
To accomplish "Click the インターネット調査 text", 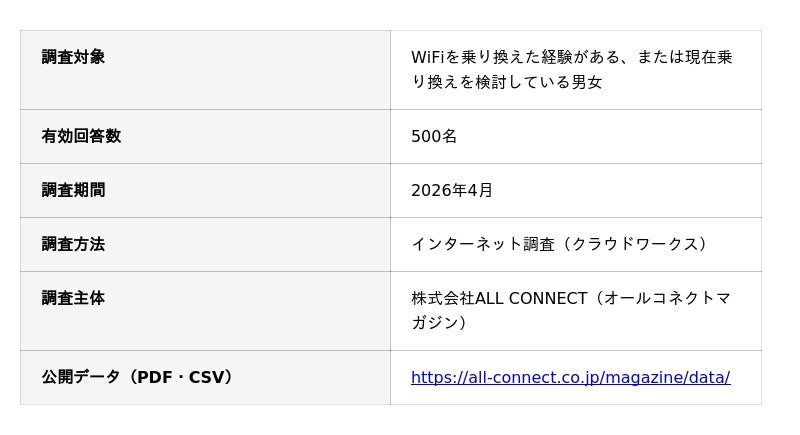I will coord(482,244).
